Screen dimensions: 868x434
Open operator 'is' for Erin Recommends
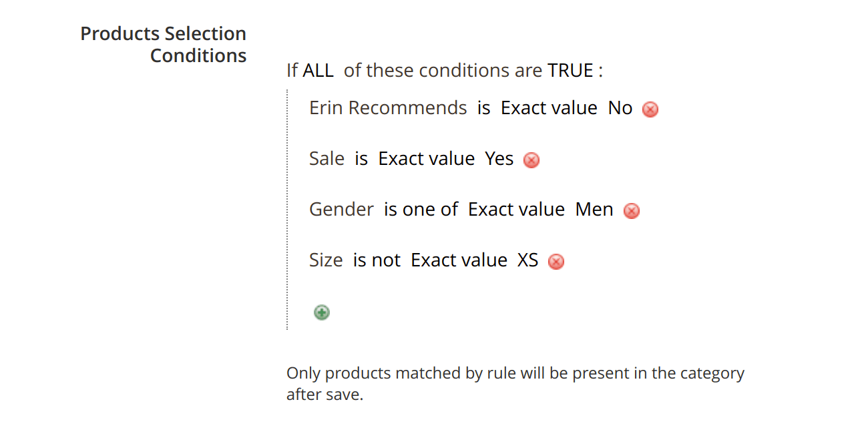pos(484,107)
